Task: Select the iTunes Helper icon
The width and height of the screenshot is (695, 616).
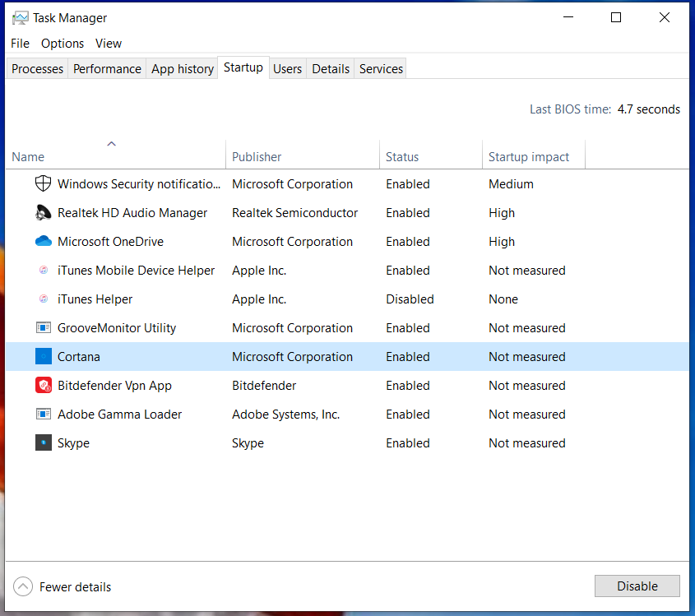Action: pyautogui.click(x=43, y=299)
